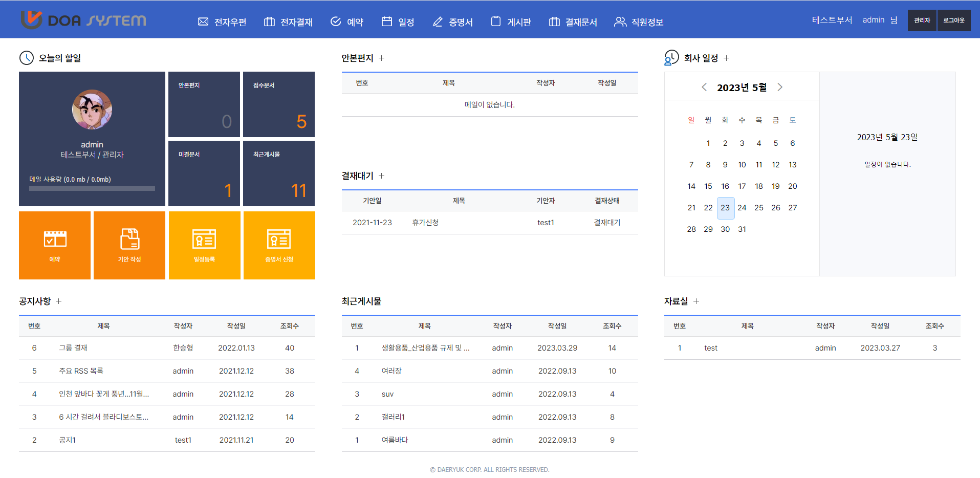Click the 예약 calendar tile icon

pos(55,240)
